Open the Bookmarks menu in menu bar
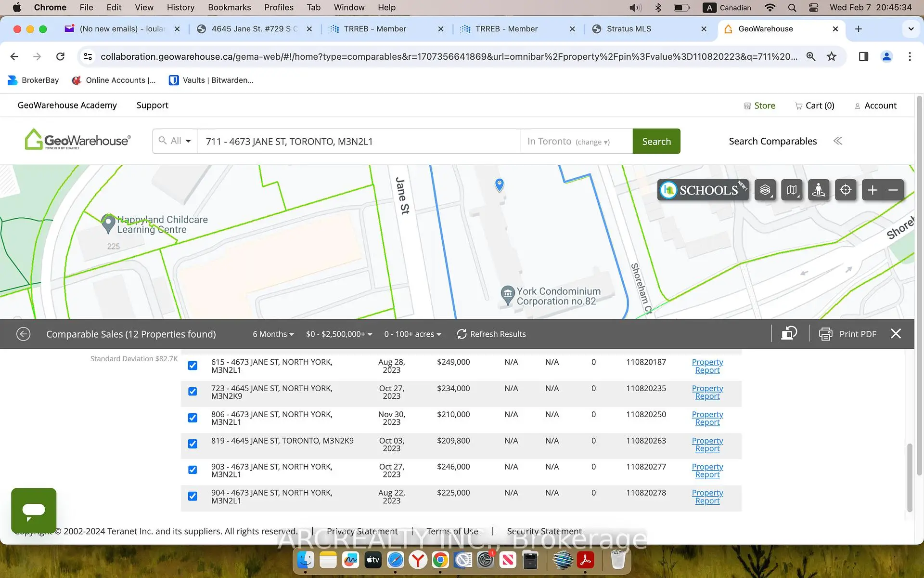This screenshot has width=924, height=578. coord(229,7)
